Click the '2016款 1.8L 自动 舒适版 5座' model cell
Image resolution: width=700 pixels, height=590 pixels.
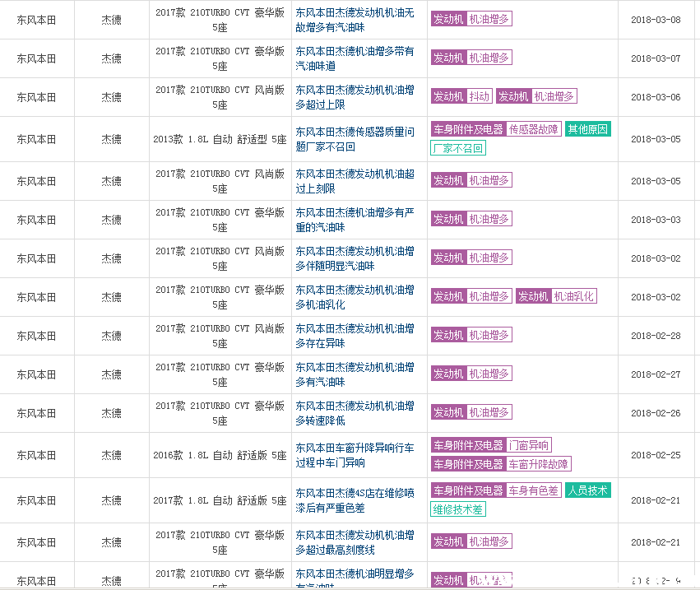(220, 454)
